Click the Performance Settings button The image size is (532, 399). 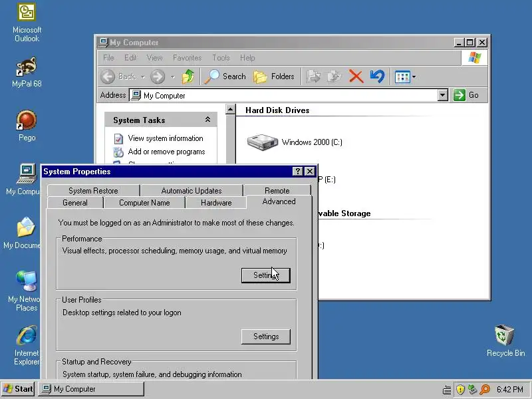[265, 275]
